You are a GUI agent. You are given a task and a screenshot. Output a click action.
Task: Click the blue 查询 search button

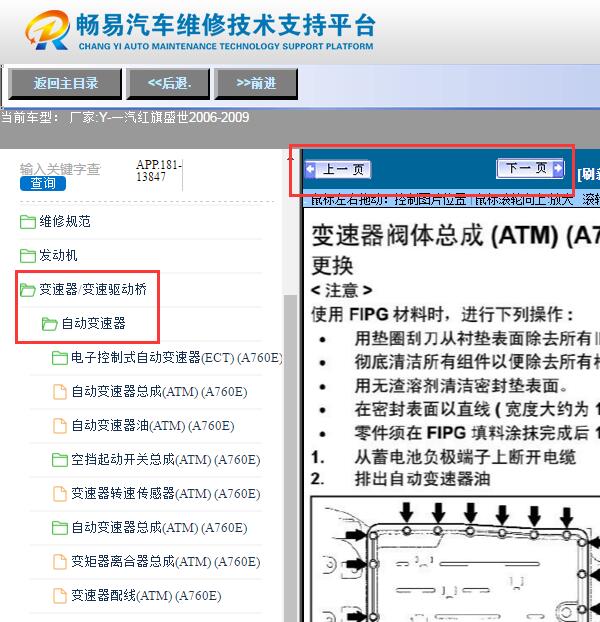click(43, 183)
